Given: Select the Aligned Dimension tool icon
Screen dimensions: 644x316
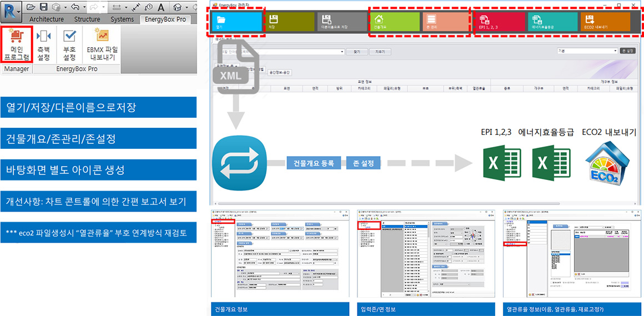Looking at the screenshot, I should tap(135, 7).
